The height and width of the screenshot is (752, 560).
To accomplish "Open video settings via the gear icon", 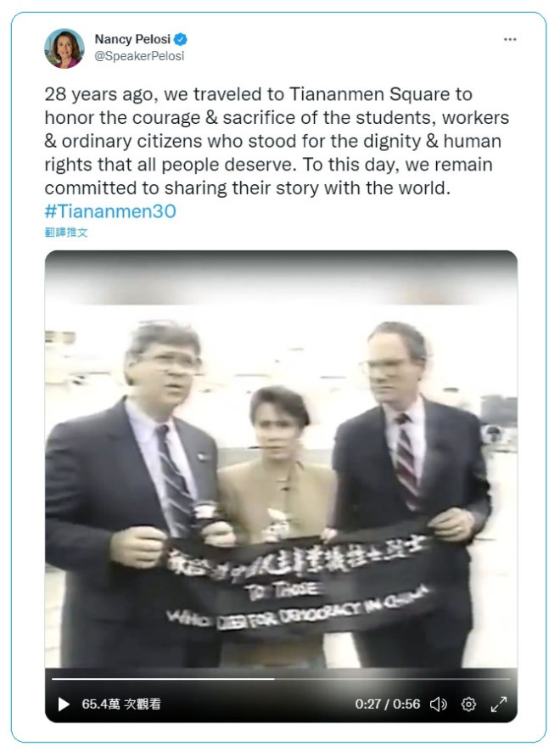I will (x=468, y=704).
